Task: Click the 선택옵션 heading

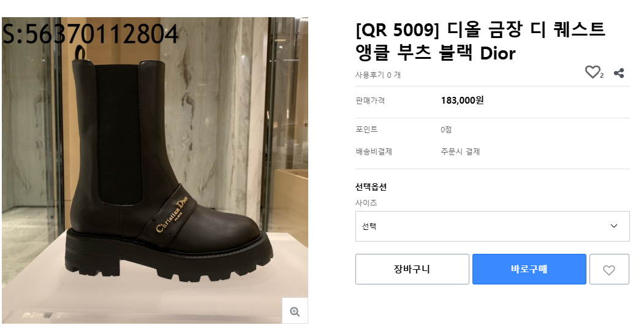Action: point(371,187)
